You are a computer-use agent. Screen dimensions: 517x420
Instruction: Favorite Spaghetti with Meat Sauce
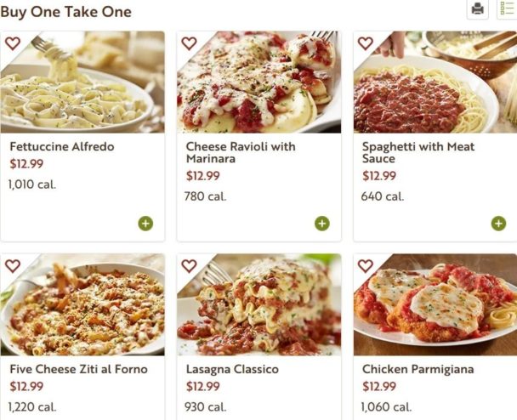366,43
